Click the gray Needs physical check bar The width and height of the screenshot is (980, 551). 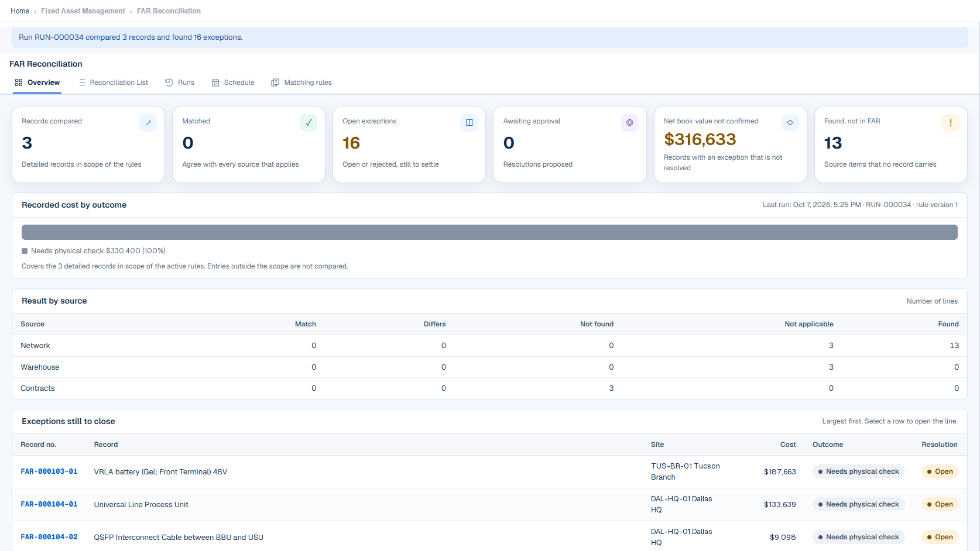489,232
